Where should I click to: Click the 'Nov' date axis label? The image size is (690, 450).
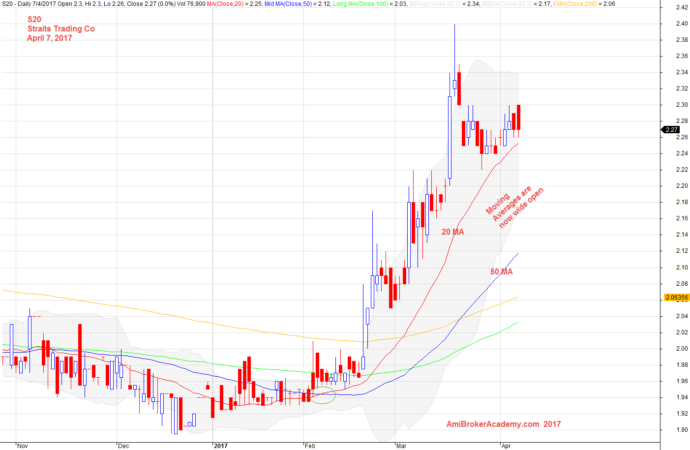[x=22, y=446]
